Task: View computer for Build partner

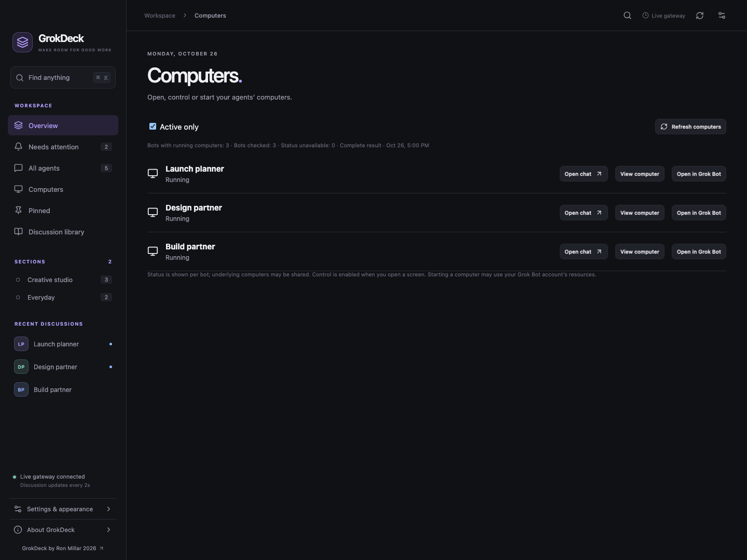Action: tap(640, 251)
